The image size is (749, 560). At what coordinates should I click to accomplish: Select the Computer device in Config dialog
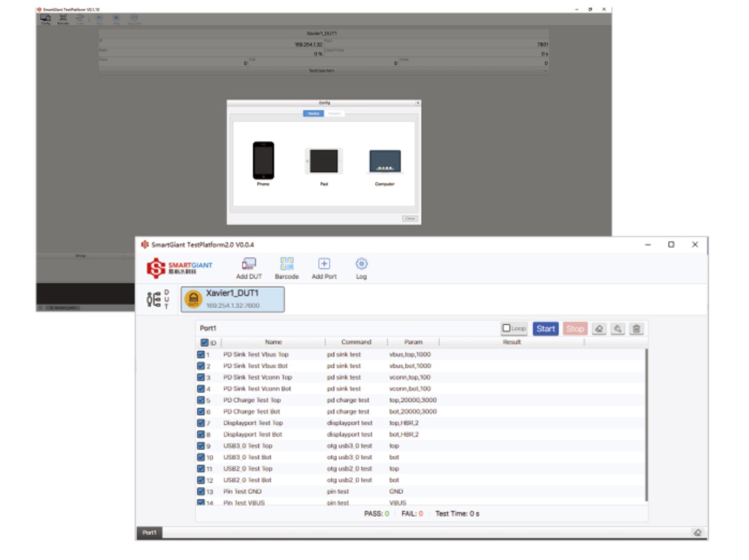385,168
